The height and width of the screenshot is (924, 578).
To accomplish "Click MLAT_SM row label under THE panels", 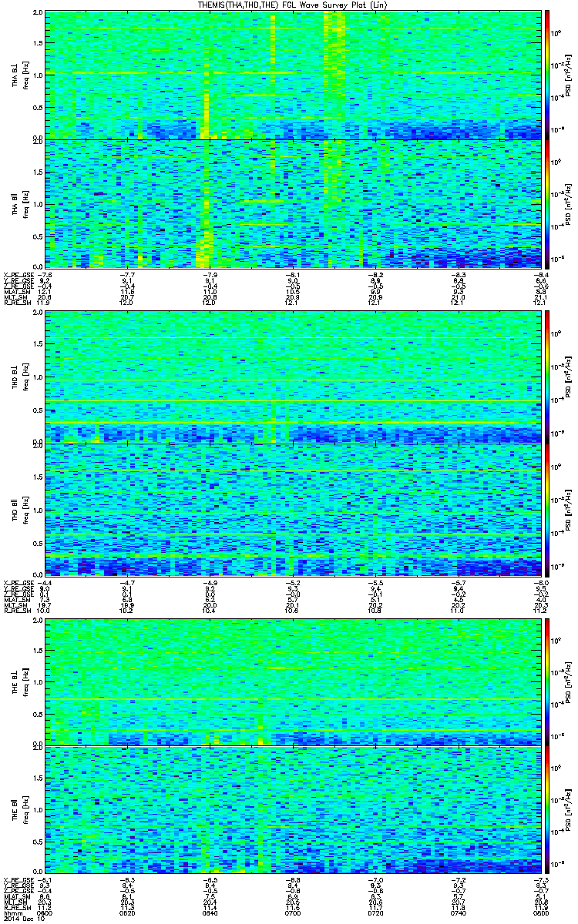I will pyautogui.click(x=16, y=897).
